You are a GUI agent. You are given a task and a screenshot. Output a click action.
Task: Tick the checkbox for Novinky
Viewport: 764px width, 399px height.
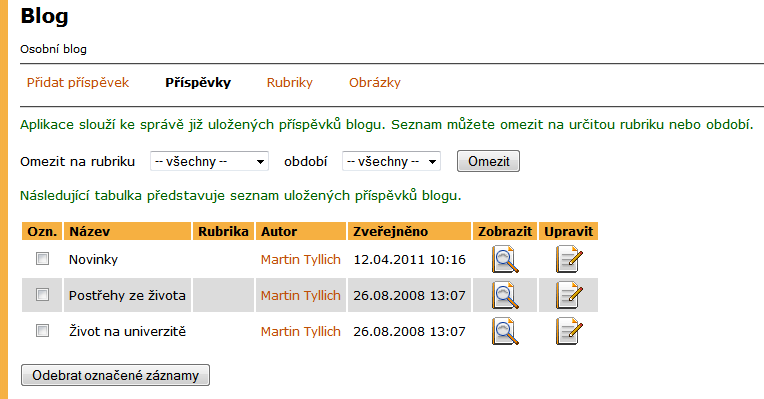tap(42, 259)
